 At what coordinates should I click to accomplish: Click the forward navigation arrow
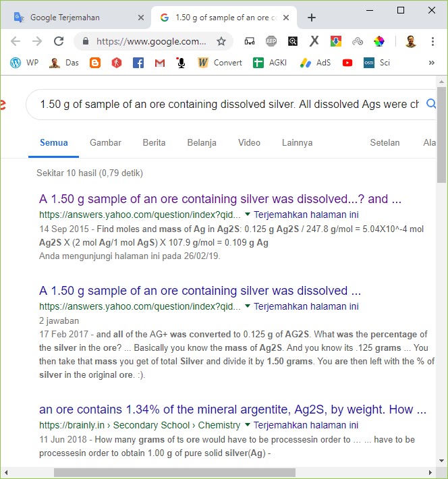coord(37,41)
